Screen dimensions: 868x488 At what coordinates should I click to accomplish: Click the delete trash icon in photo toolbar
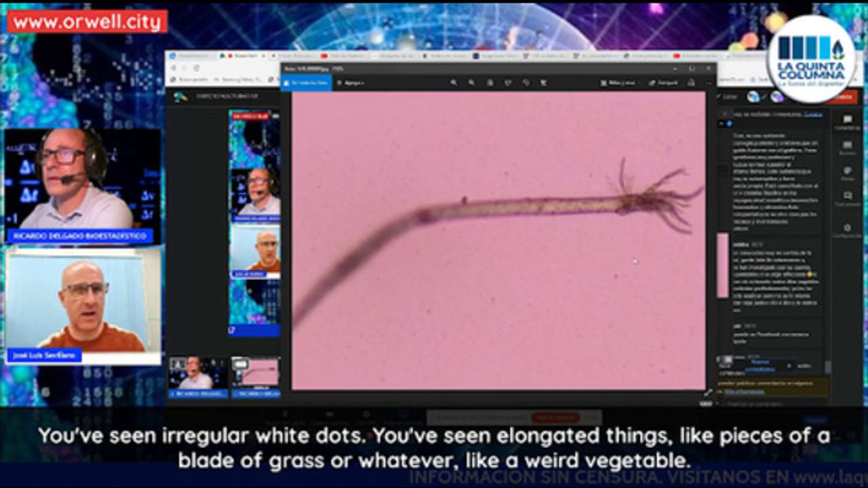click(x=490, y=83)
